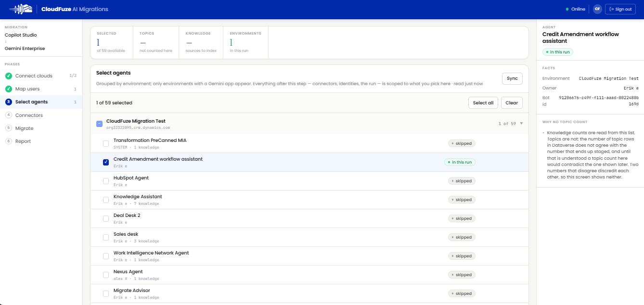Go to the Migrate phase
Screen dimensions: 644x305
coord(41,128)
